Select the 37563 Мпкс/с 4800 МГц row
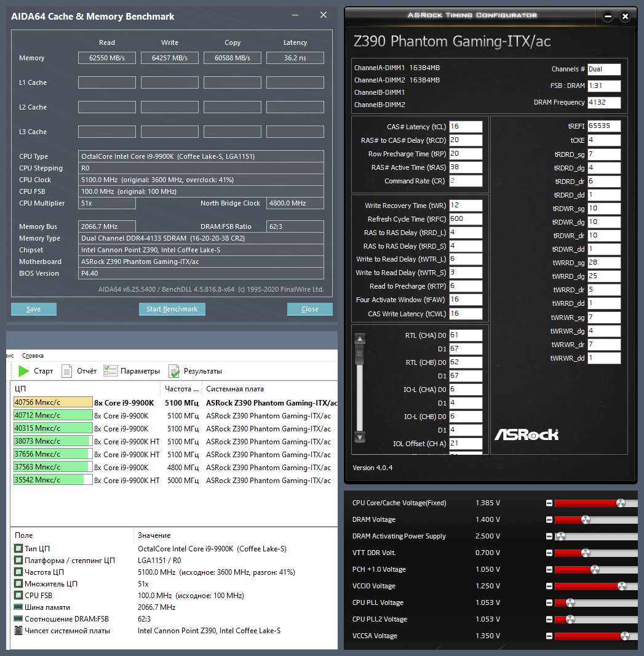The height and width of the screenshot is (656, 644). click(176, 467)
